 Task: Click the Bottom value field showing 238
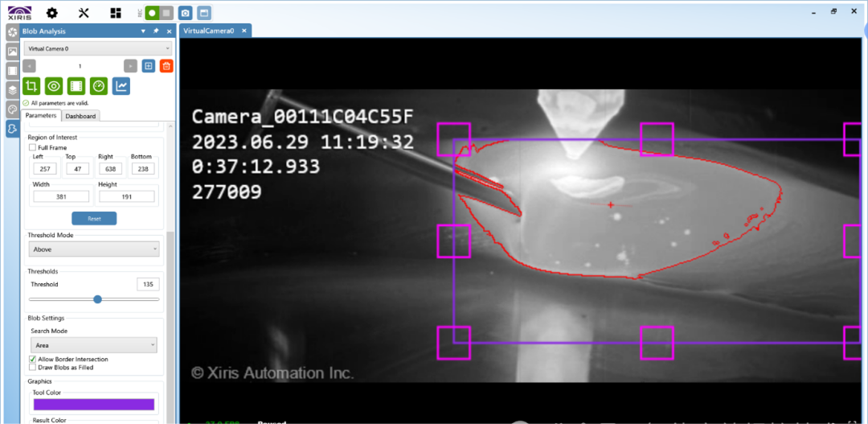(143, 168)
